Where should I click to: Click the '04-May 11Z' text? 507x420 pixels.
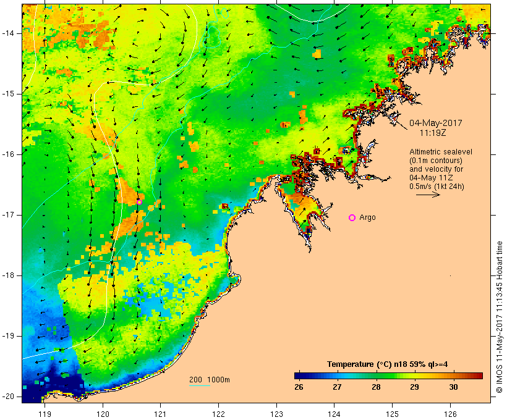click(x=431, y=178)
